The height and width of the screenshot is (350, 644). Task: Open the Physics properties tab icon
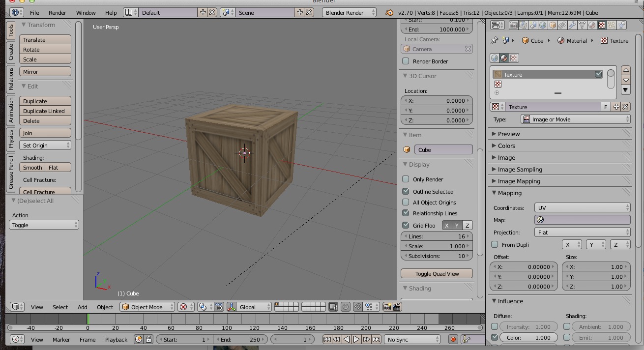(621, 25)
